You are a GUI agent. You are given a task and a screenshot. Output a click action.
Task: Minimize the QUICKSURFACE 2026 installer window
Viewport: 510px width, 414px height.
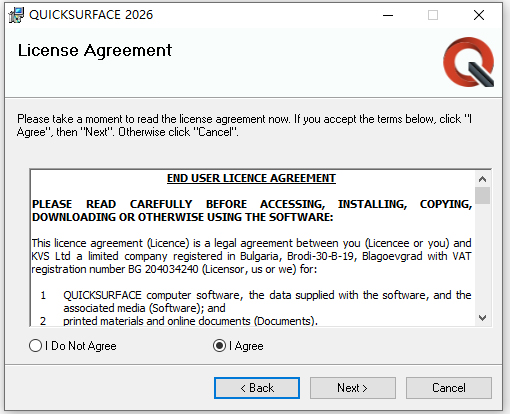388,15
